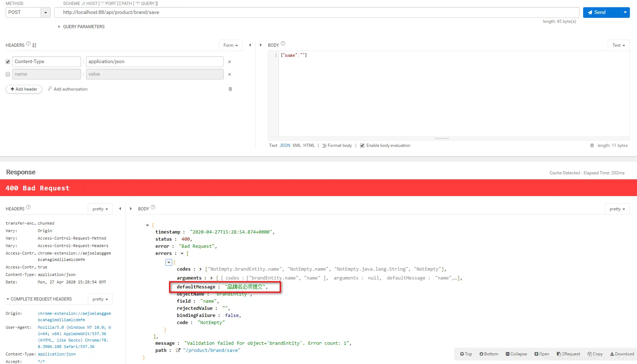Uncheck the Content-Type header checkbox

(8, 62)
